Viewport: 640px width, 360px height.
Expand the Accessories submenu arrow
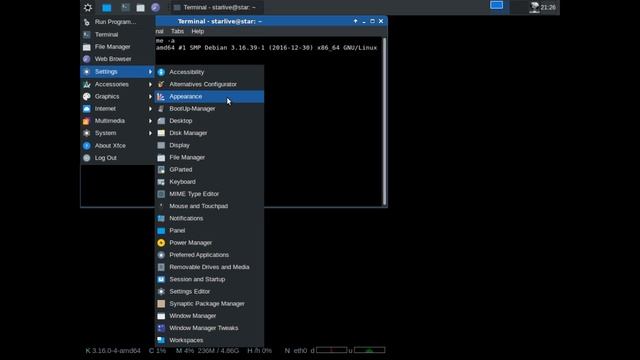pyautogui.click(x=150, y=84)
